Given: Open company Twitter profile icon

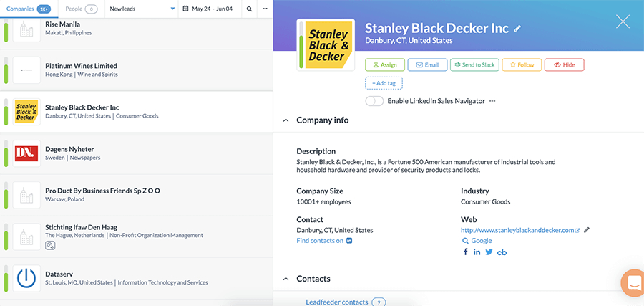Looking at the screenshot, I should (x=489, y=252).
